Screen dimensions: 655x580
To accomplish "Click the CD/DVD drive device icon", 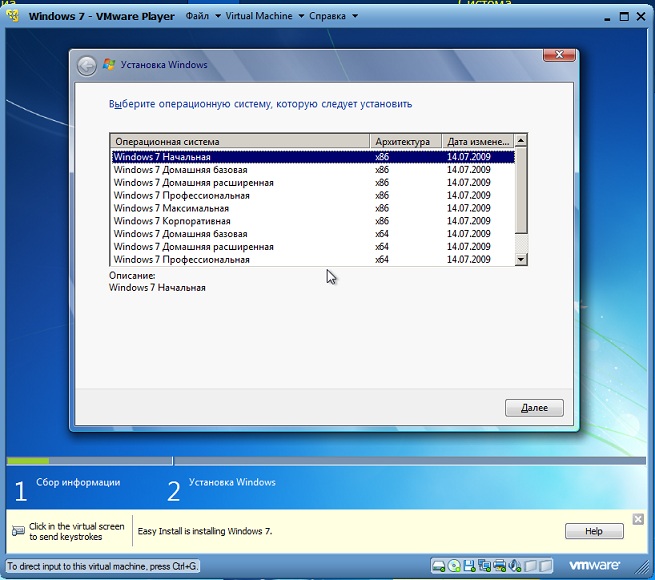I will 454,566.
